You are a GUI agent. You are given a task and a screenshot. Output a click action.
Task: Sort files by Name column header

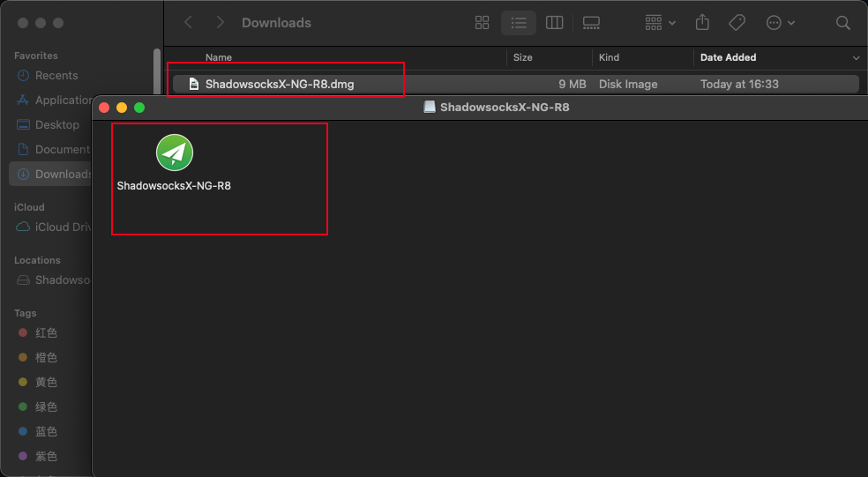pos(219,57)
